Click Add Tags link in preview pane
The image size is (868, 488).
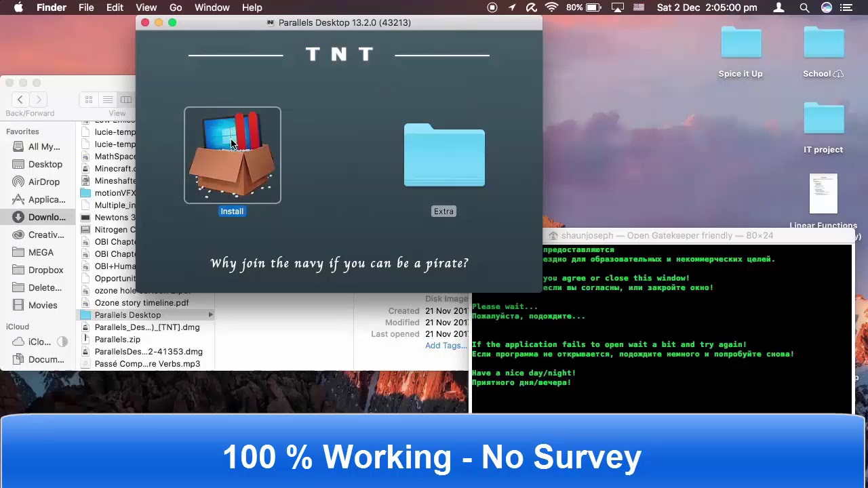(x=446, y=346)
